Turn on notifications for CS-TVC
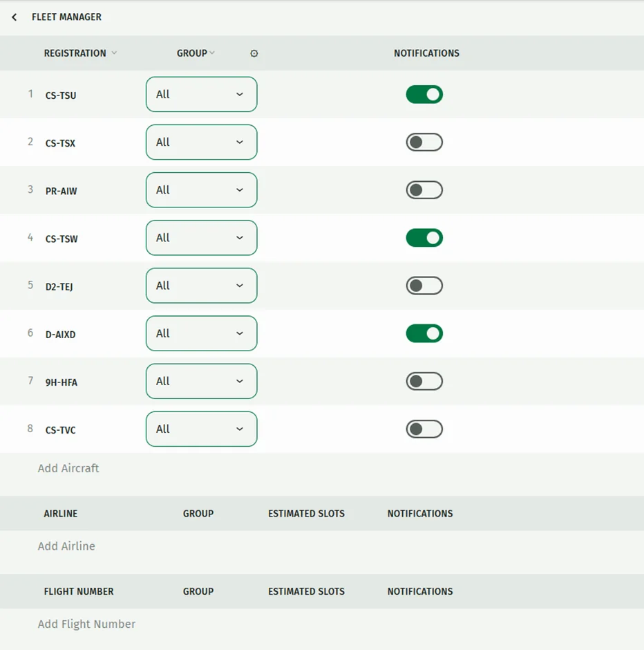 pos(424,429)
